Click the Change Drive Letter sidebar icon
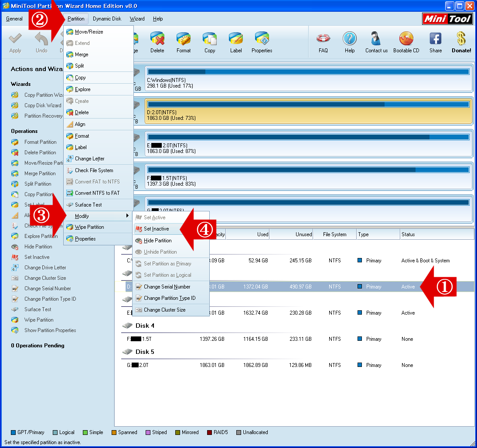The height and width of the screenshot is (448, 477). pos(14,268)
